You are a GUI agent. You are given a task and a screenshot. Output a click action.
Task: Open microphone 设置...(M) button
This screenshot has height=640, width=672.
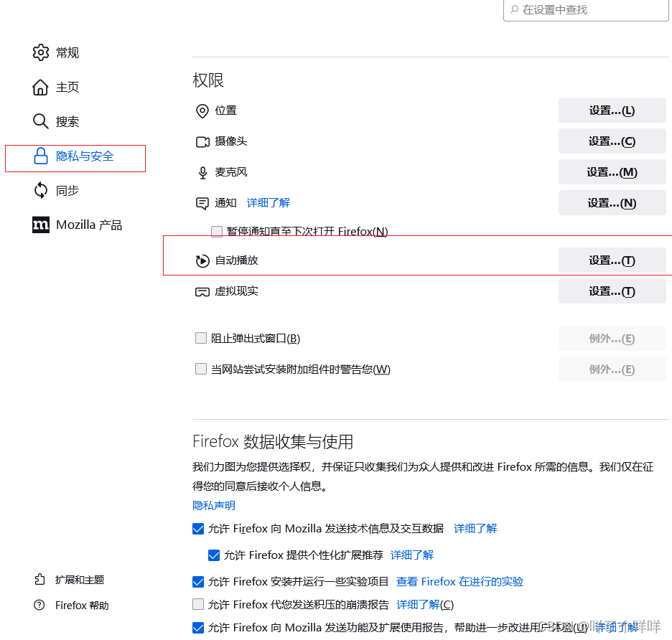[612, 172]
